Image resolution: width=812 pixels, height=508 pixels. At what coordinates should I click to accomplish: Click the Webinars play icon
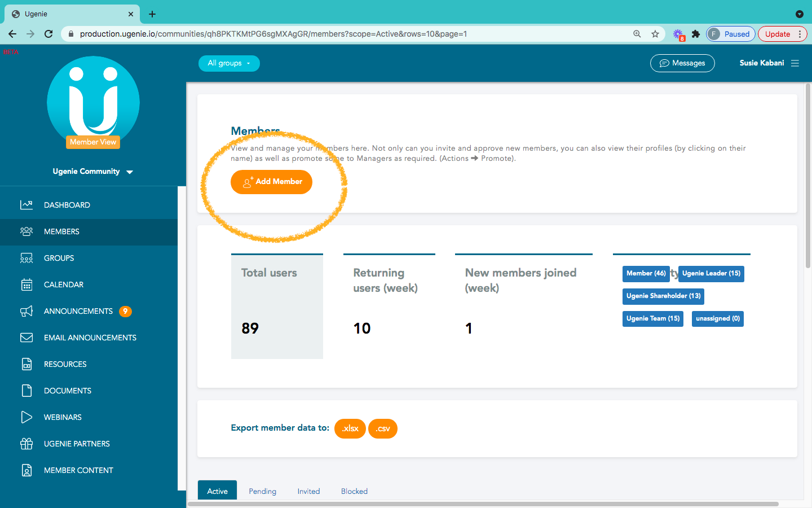27,417
